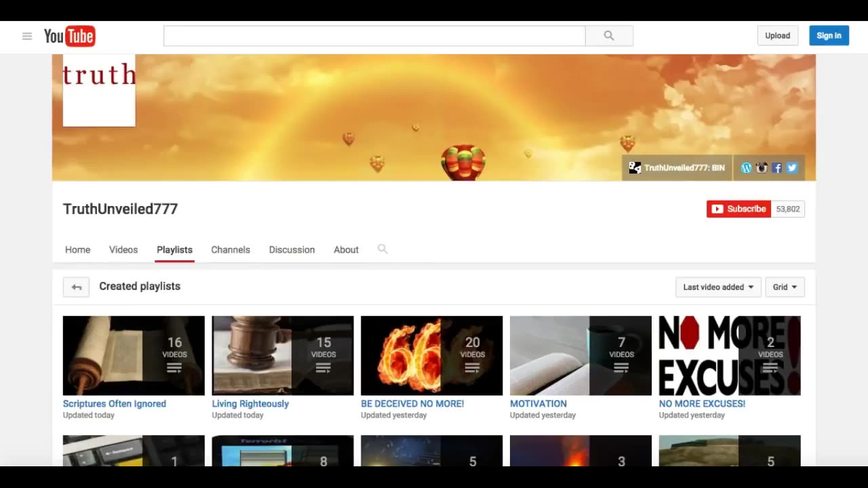Select the Playlists channel tab

pos(174,249)
